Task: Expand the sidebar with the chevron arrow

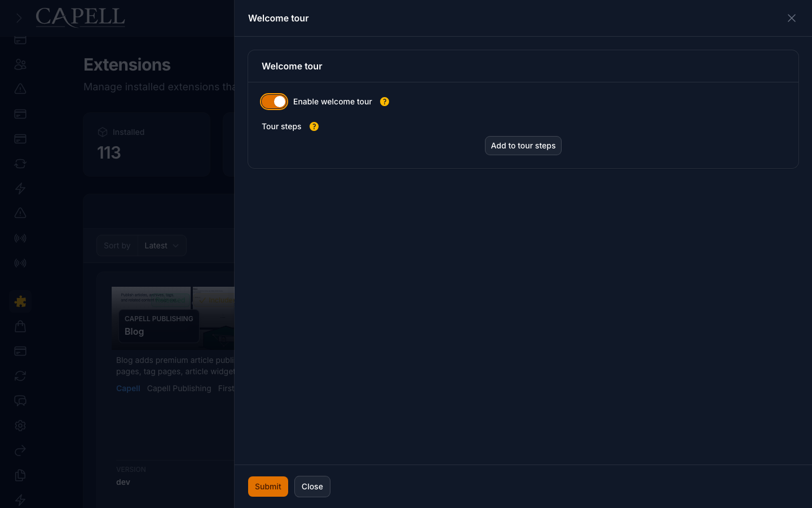Action: (x=19, y=18)
